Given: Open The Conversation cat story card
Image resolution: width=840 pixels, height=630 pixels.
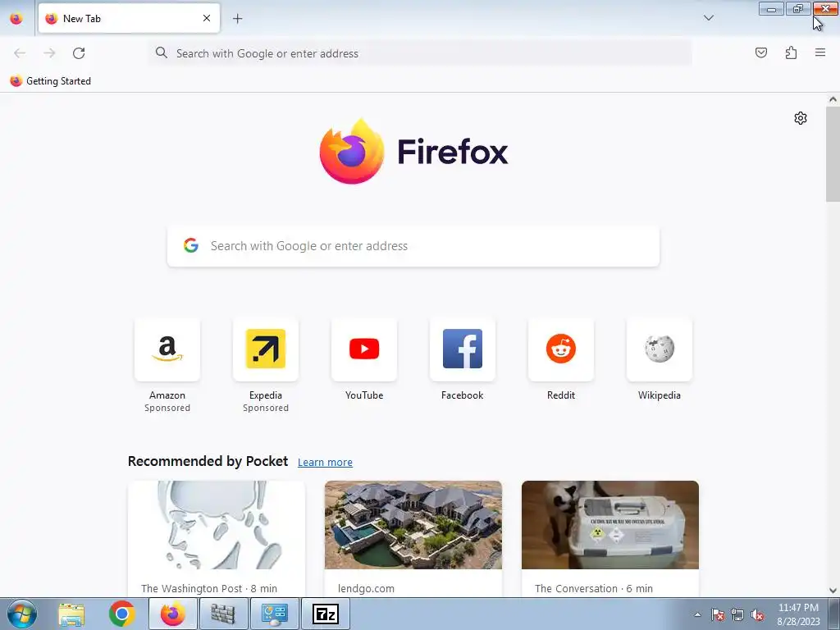Looking at the screenshot, I should point(610,538).
